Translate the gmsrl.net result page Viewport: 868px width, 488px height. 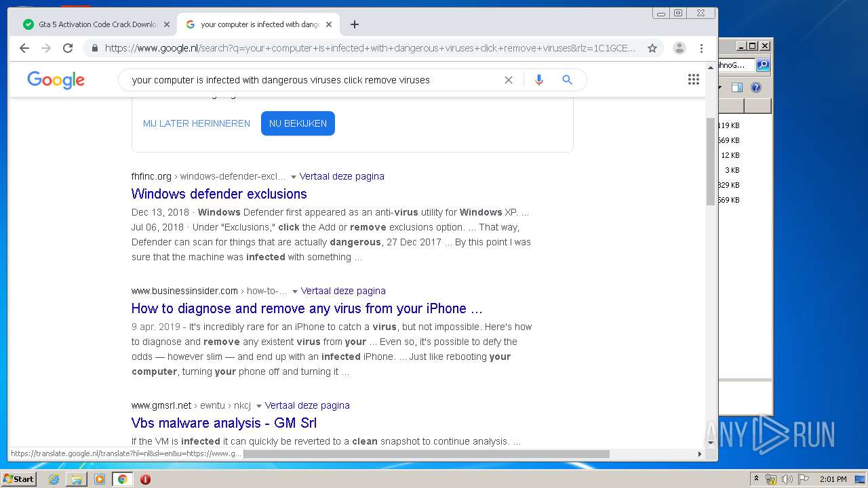pos(307,405)
